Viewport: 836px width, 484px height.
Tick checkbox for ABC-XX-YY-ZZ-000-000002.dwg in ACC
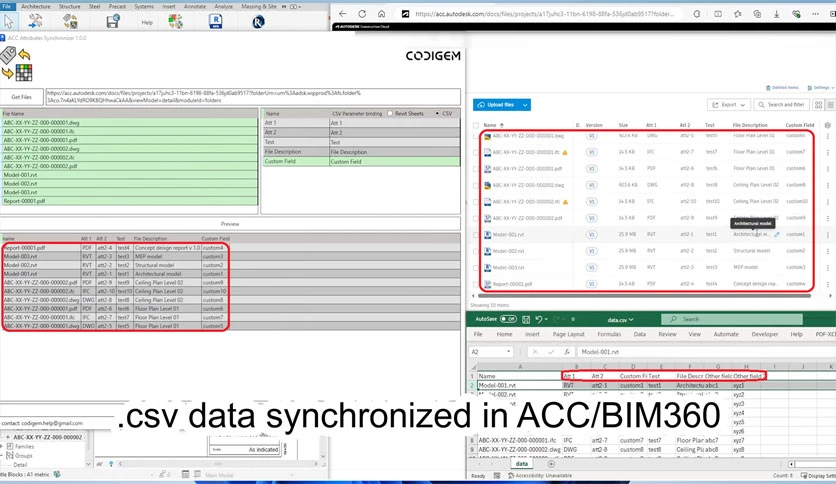(x=476, y=185)
